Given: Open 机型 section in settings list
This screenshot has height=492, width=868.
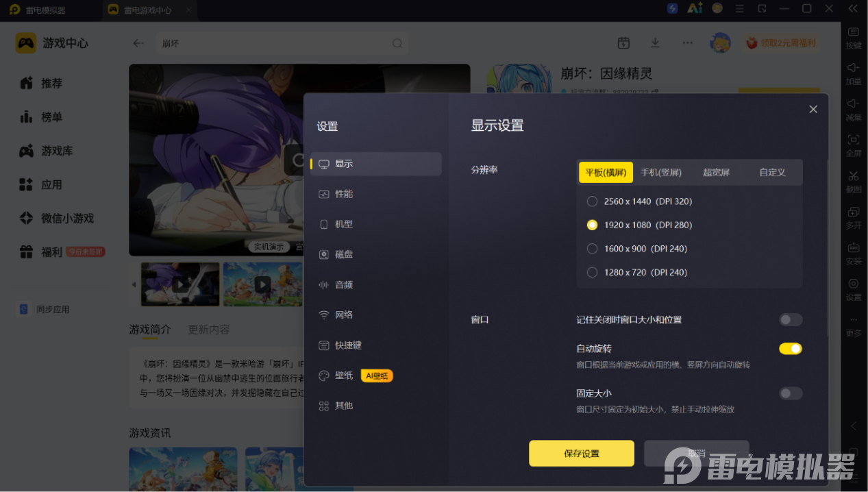Looking at the screenshot, I should [x=375, y=224].
